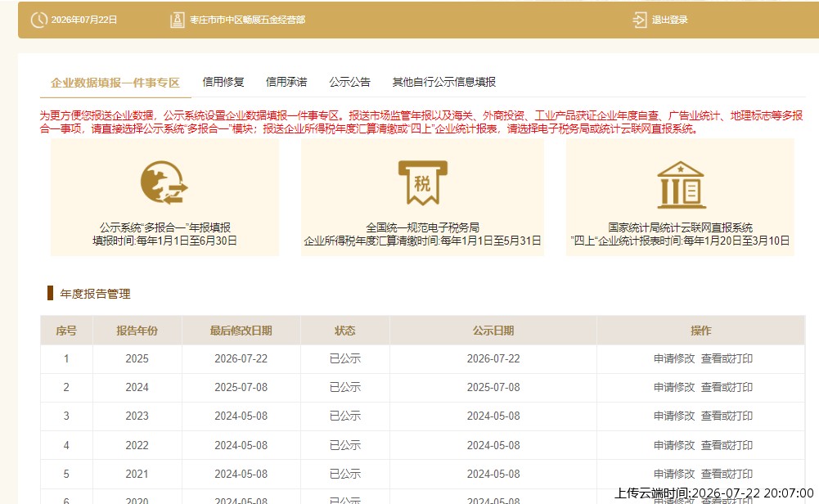Log out via 退出登录
Viewport: 819px width, 504px height.
point(669,20)
